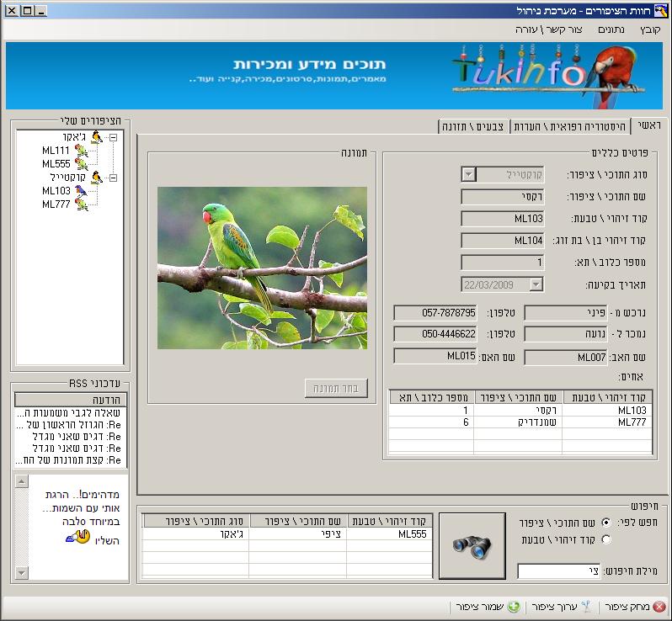
Task: Open the קובץ (File) menu
Action: pyautogui.click(x=649, y=29)
